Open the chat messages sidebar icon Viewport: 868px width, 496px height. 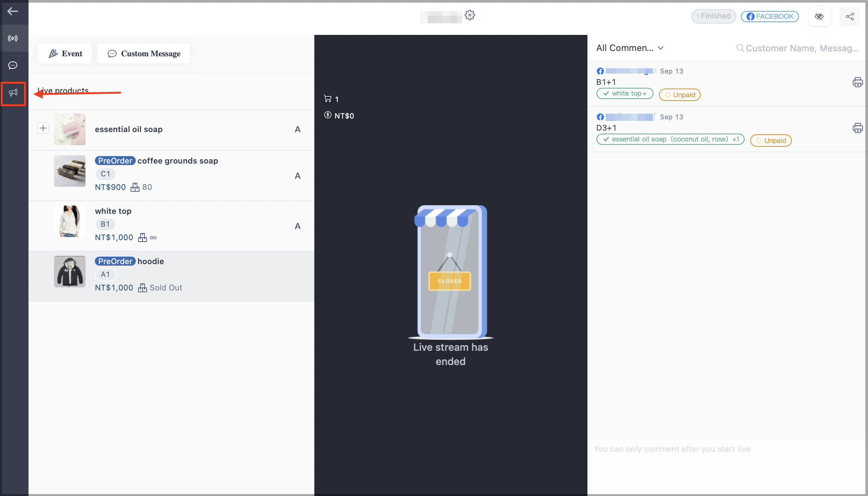[x=13, y=65]
